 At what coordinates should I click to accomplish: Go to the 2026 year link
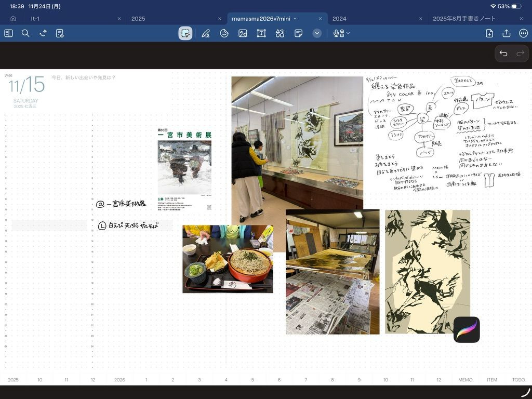(x=119, y=380)
